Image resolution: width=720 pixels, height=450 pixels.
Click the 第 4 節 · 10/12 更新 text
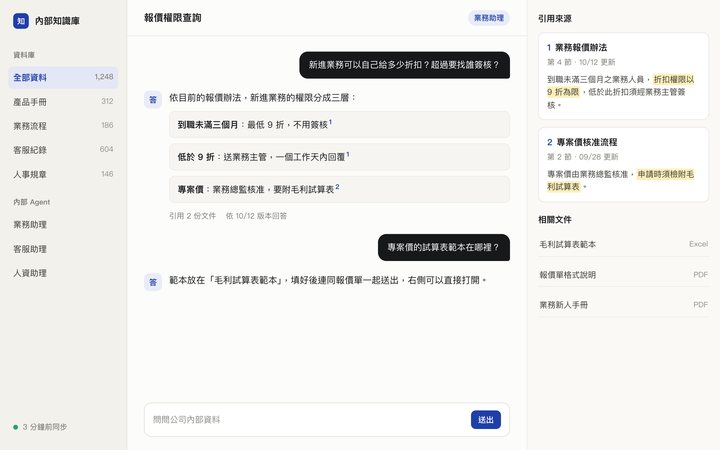[581, 62]
